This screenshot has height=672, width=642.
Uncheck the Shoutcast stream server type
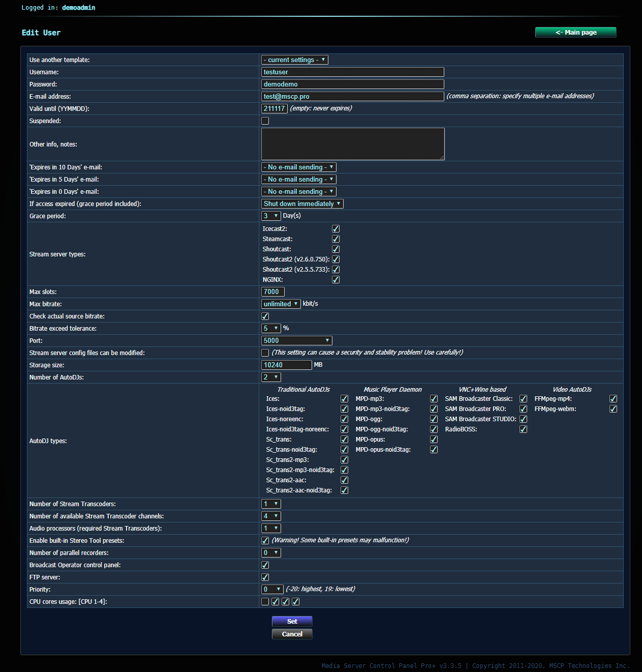(335, 249)
